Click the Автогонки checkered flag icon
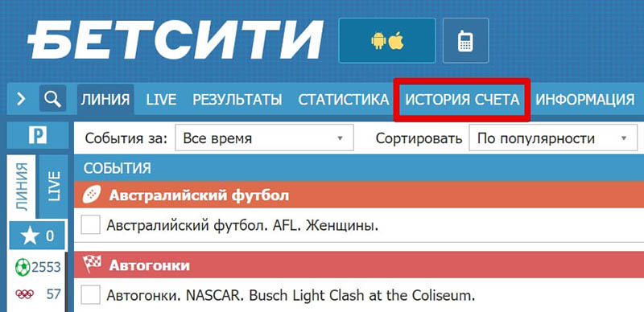644x312 pixels. [92, 265]
